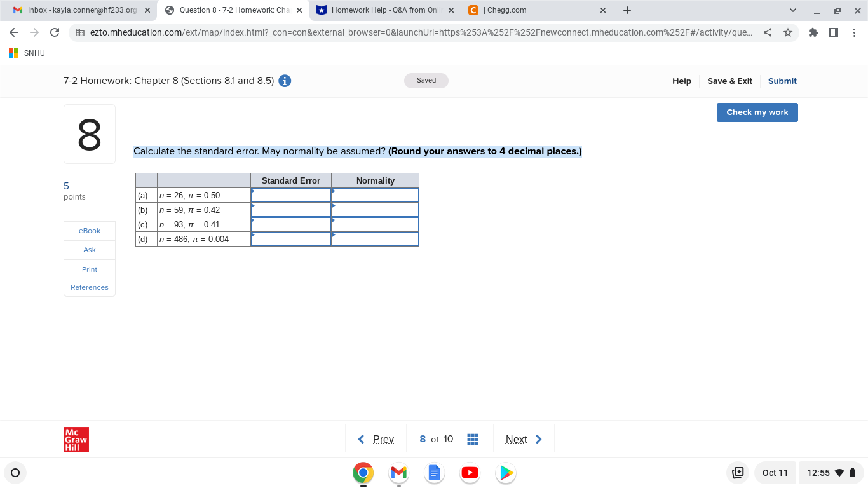
Task: Open the question map grid icon
Action: (x=473, y=438)
